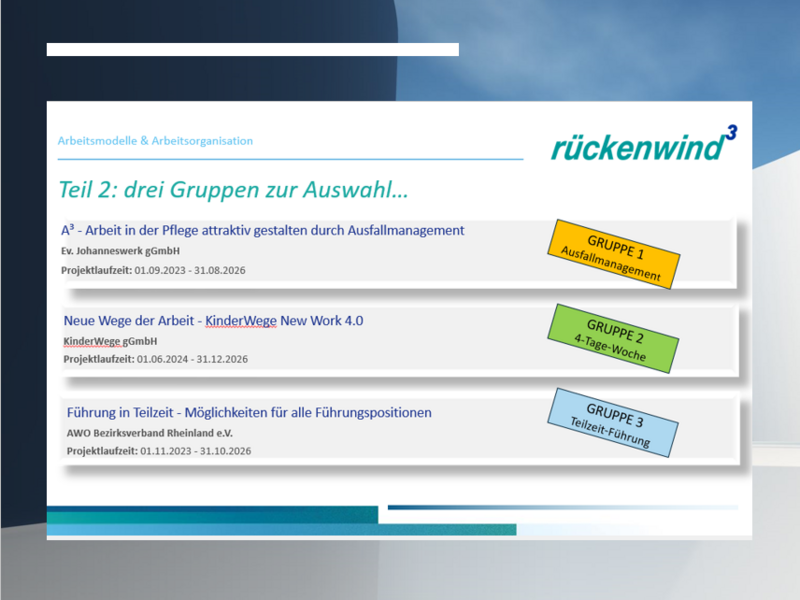Select Projektlaufzeit 01.11.2023 - 31.10.2026 line
The width and height of the screenshot is (800, 600).
pyautogui.click(x=159, y=451)
